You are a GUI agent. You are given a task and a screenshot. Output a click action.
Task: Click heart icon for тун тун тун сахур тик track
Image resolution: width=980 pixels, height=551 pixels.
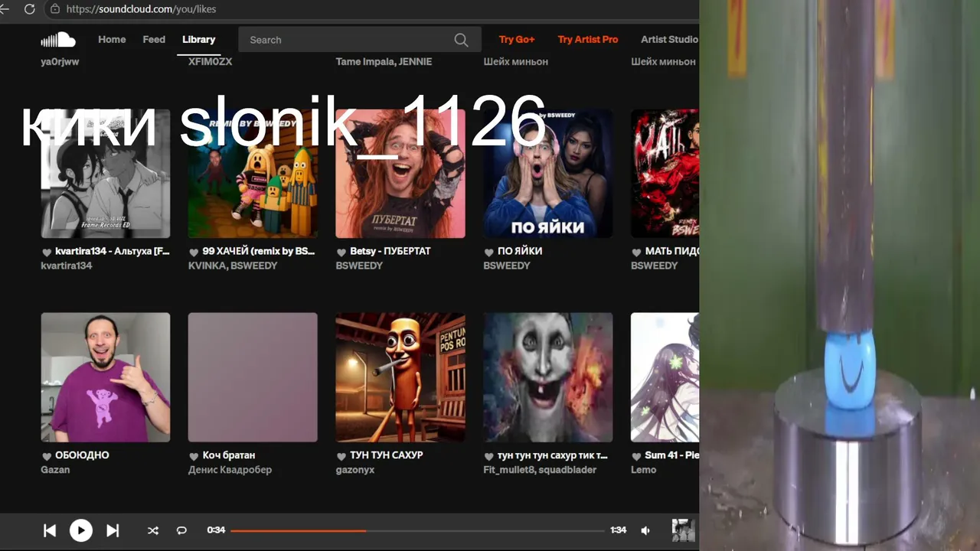(488, 456)
